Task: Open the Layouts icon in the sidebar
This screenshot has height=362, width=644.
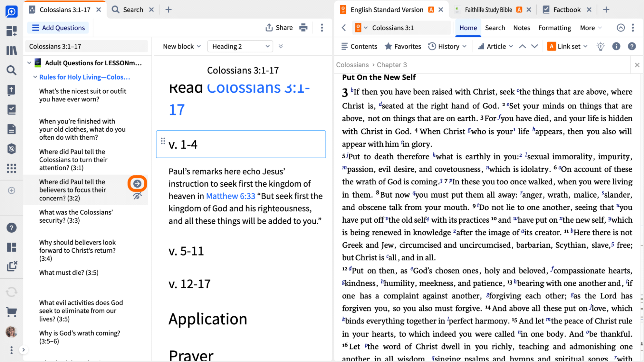Action: (x=11, y=247)
